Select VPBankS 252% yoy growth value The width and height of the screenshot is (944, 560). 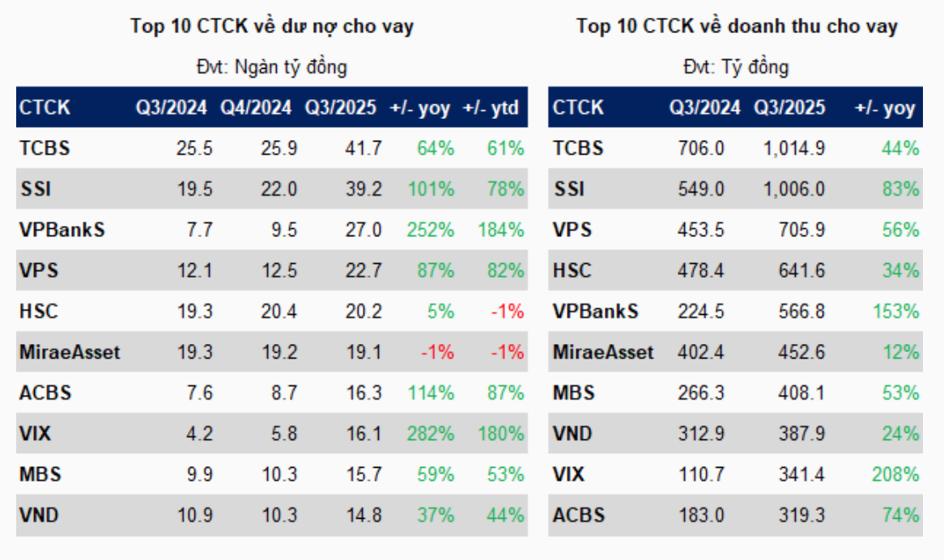[x=434, y=230]
